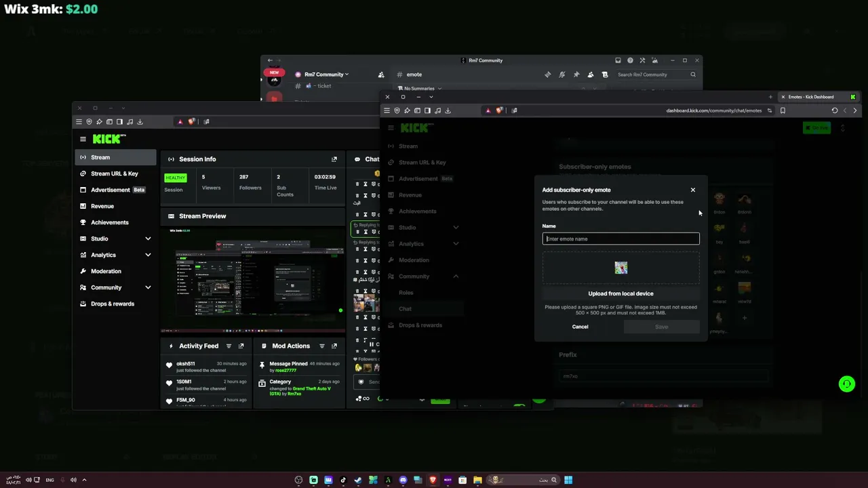Expand Community section in left dashboard

pyautogui.click(x=116, y=287)
